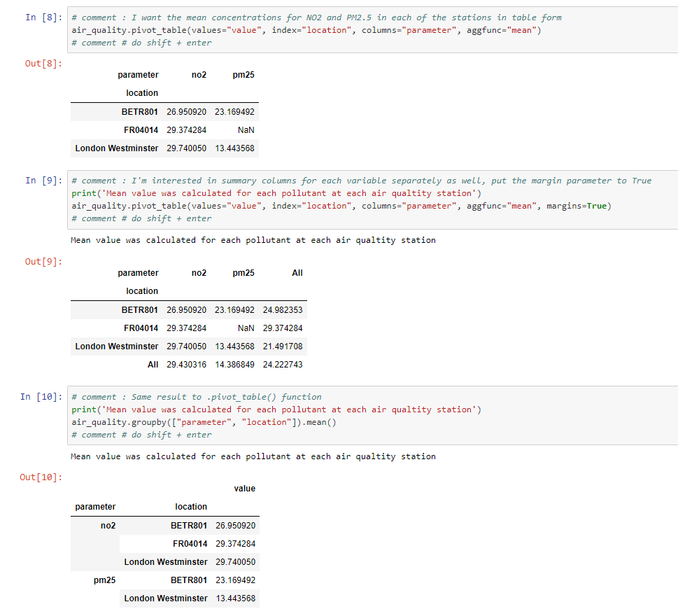Click the printed output text below cell In [10]

[253, 456]
